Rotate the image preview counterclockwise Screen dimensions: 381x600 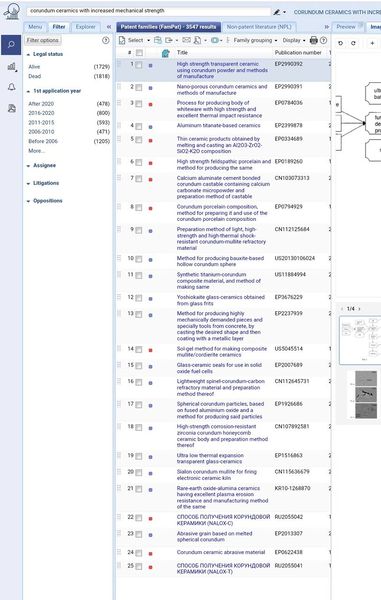tap(340, 43)
